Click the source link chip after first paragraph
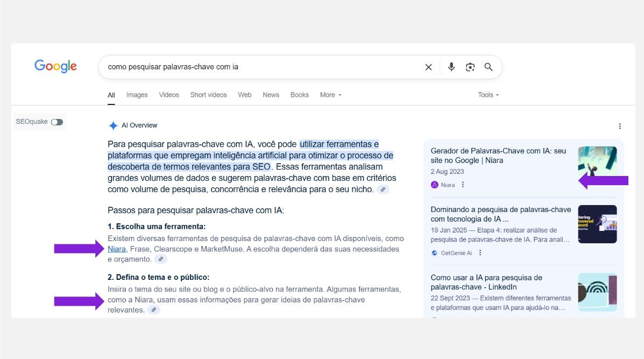 tap(383, 189)
